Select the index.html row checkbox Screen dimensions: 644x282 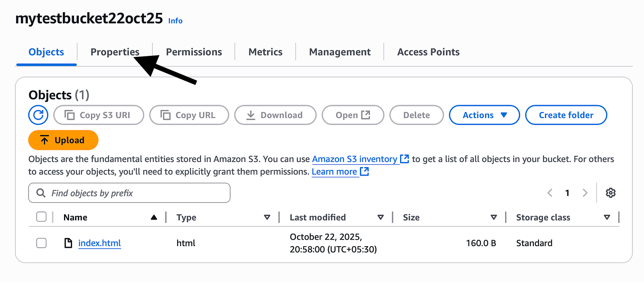click(41, 243)
